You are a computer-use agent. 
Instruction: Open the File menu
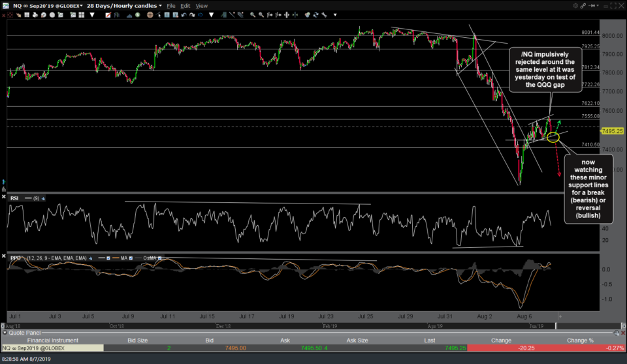click(170, 6)
